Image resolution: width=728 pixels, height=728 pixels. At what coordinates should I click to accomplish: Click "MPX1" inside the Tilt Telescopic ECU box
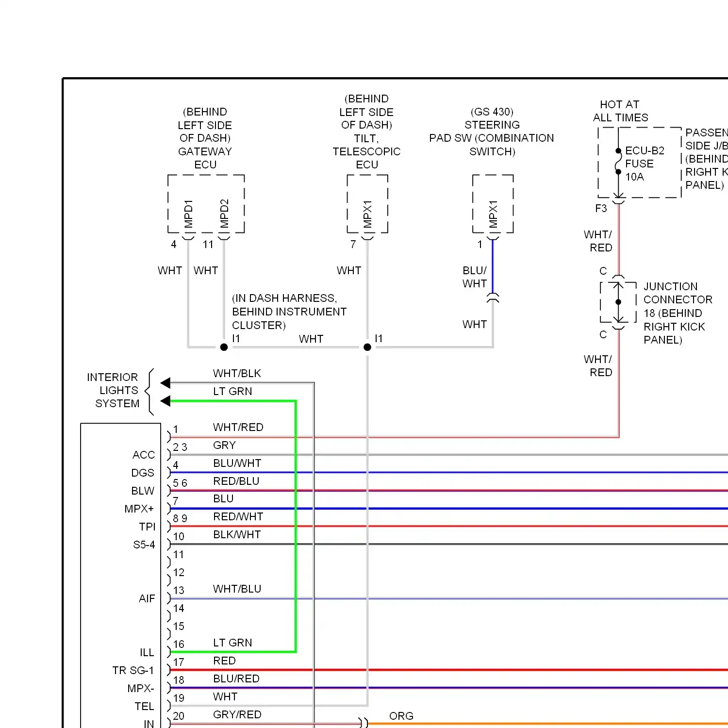coord(367,214)
